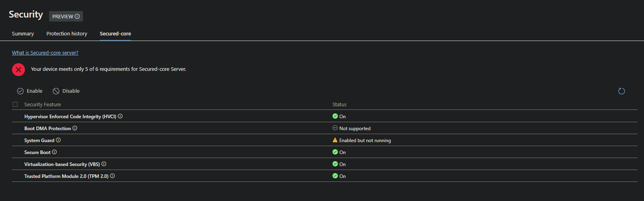Open System Guard info tooltip icon
The image size is (644, 201).
[x=58, y=140]
